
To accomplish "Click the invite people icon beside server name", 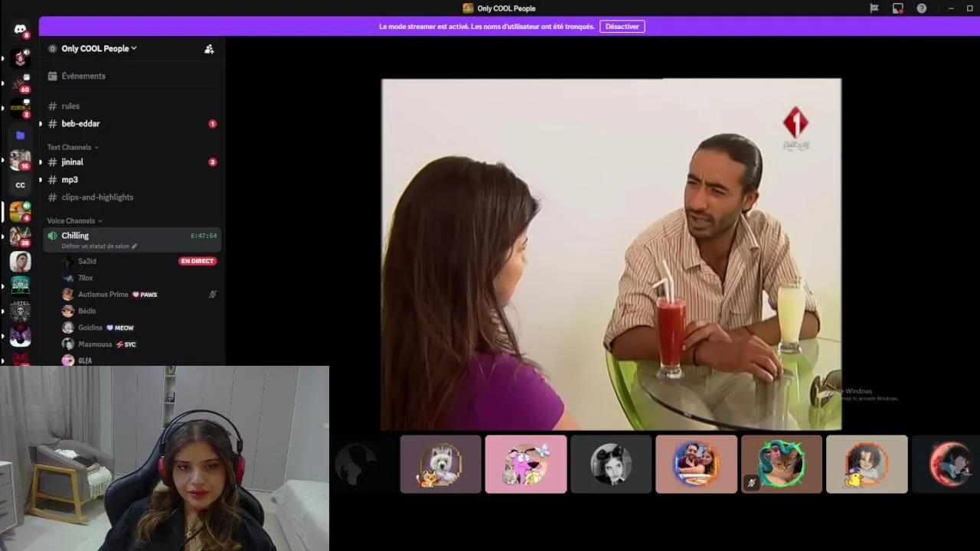I will [x=209, y=48].
